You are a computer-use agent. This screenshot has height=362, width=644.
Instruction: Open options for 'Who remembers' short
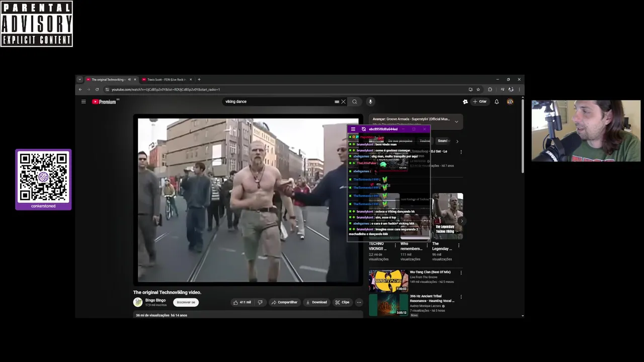pyautogui.click(x=427, y=246)
